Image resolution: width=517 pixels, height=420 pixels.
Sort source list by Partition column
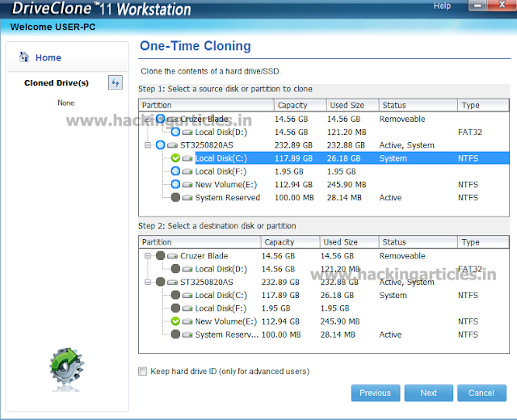point(207,105)
